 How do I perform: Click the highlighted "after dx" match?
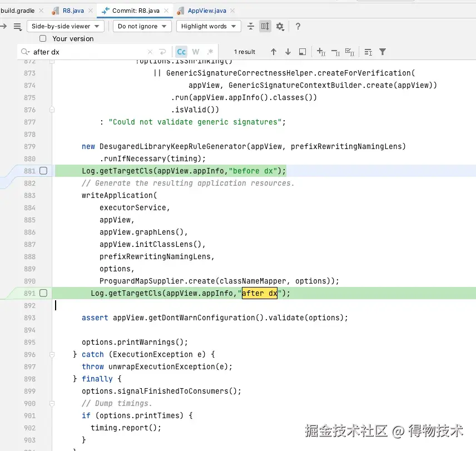pyautogui.click(x=260, y=293)
